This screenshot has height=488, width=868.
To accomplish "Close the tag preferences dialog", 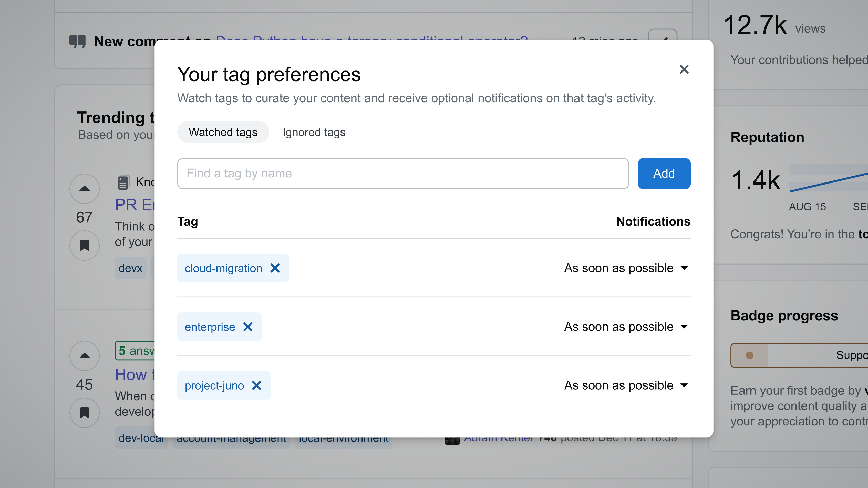I will point(684,69).
